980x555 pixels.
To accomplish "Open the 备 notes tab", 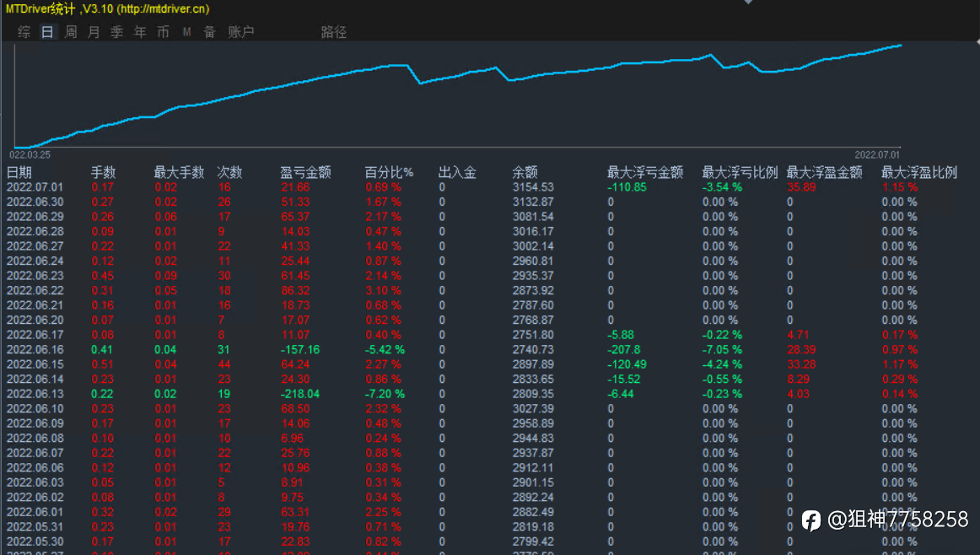I will (x=209, y=32).
